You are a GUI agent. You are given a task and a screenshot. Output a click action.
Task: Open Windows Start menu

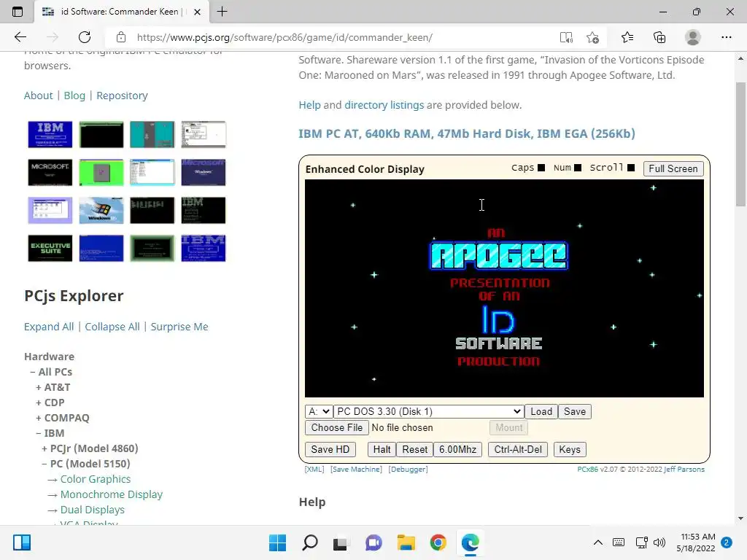[277, 542]
